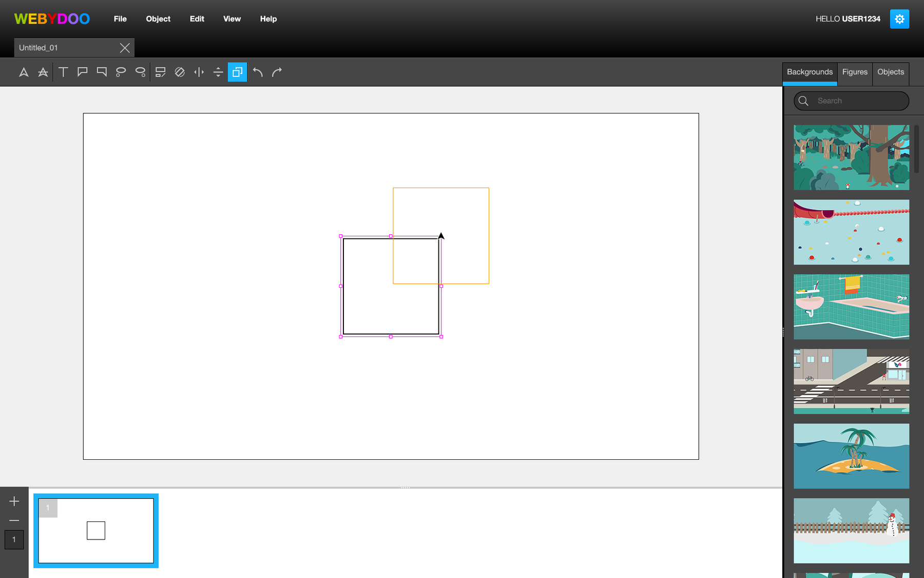Add a new page with plus button
Viewport: 924px width, 578px height.
(14, 501)
